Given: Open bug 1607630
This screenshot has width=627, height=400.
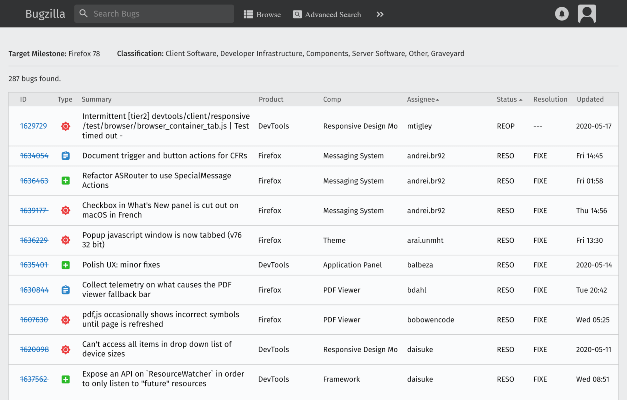Looking at the screenshot, I should click(x=34, y=320).
